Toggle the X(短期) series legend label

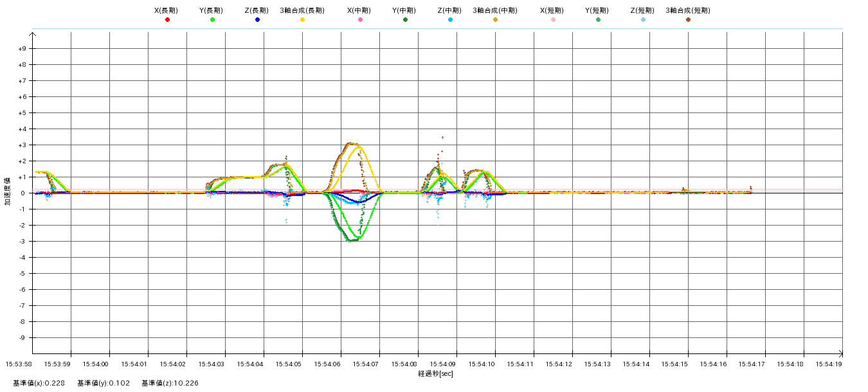[x=552, y=10]
